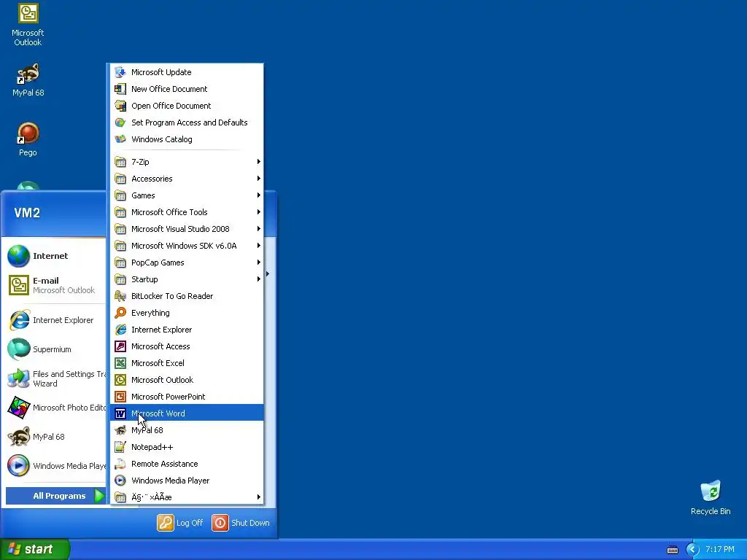Launch Everything search program
This screenshot has width=747, height=560.
(x=186, y=313)
